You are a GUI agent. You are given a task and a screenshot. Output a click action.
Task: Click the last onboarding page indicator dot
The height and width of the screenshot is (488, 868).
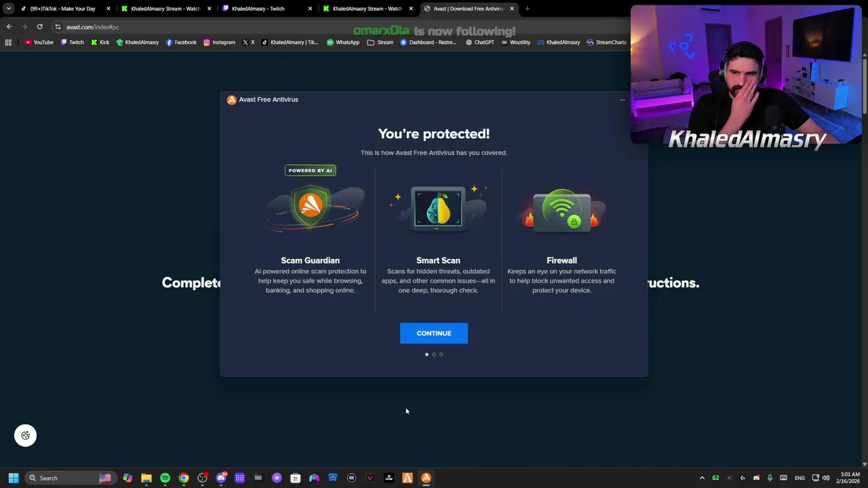tap(441, 354)
